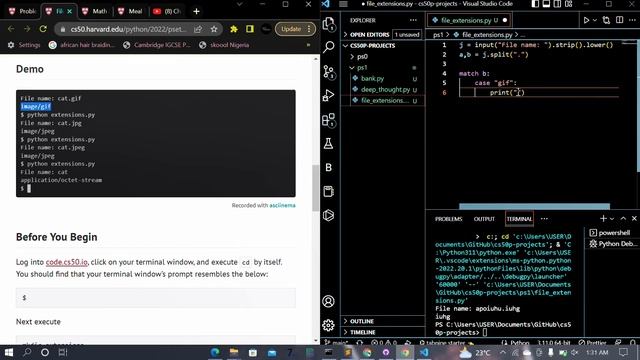Toggle the primary side bar layout icon
This screenshot has height=360, width=640.
point(535,4)
